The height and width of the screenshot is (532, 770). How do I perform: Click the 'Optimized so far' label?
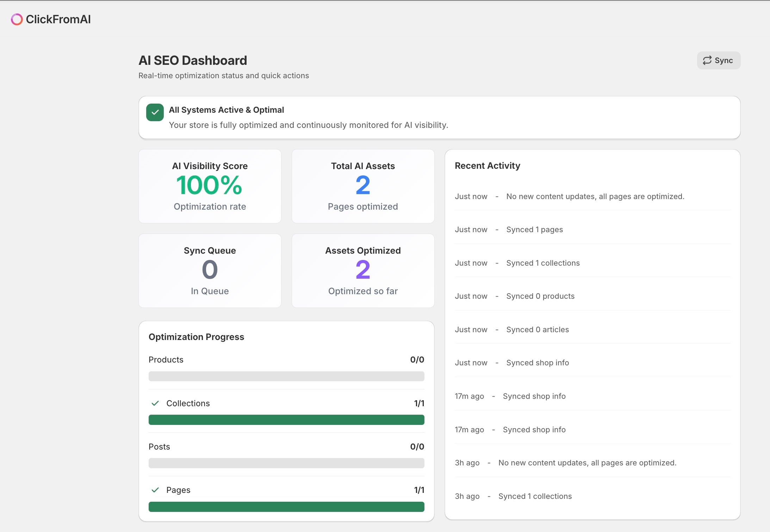[363, 291]
